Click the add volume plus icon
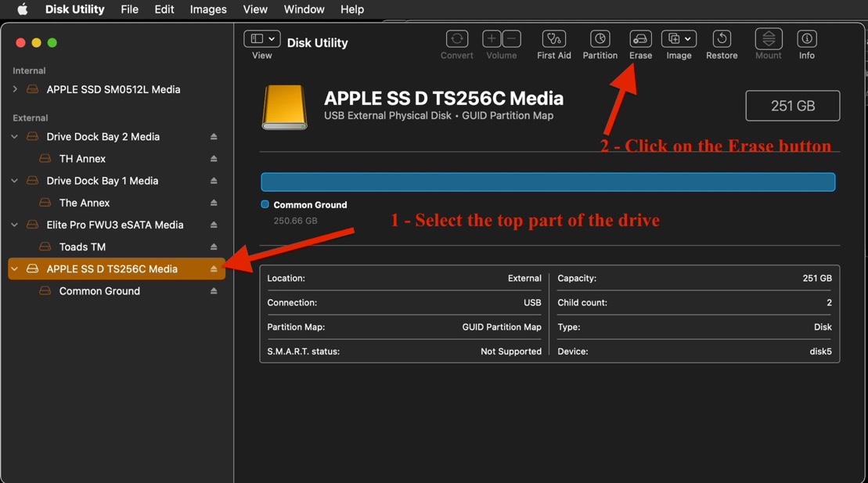 pos(492,39)
